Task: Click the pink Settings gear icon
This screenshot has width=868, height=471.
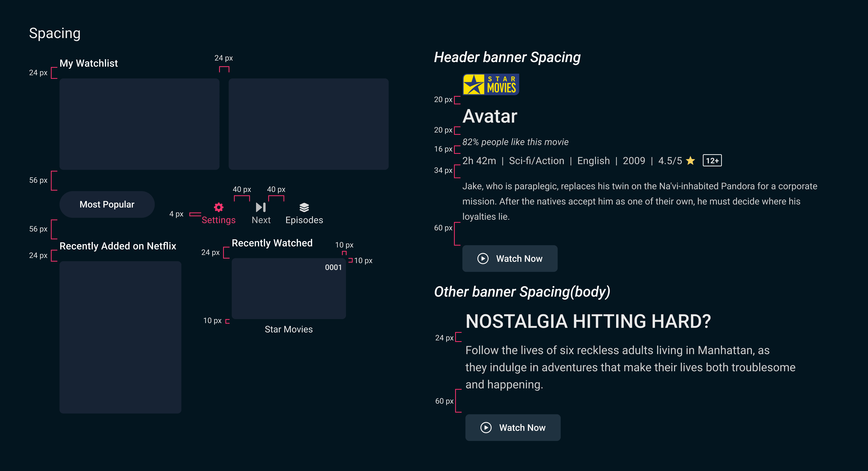Action: point(219,207)
